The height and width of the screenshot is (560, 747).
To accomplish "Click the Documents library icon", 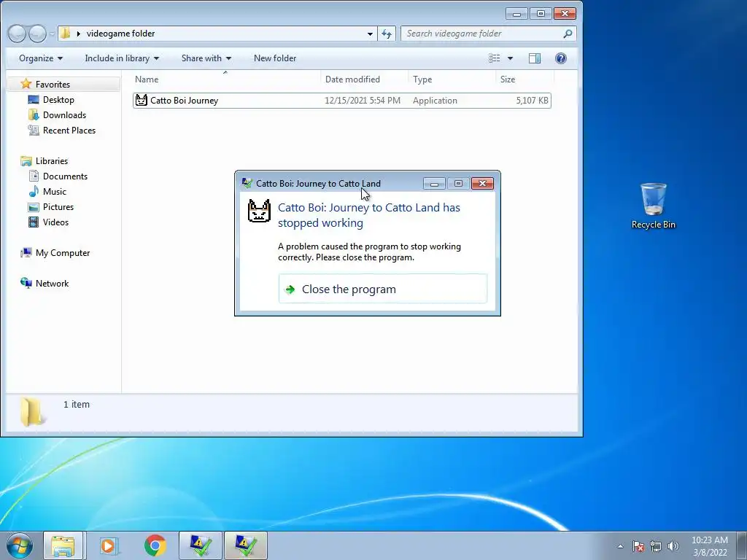I will [x=34, y=176].
